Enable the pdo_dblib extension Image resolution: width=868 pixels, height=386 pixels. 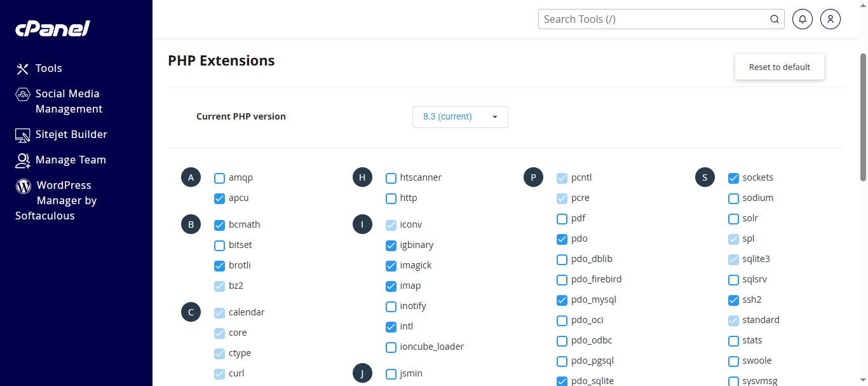562,259
